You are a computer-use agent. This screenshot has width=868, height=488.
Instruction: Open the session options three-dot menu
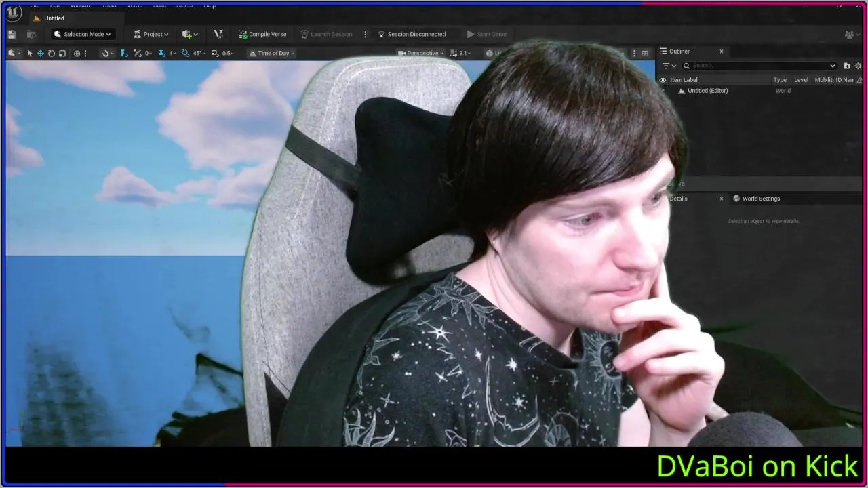pyautogui.click(x=365, y=34)
